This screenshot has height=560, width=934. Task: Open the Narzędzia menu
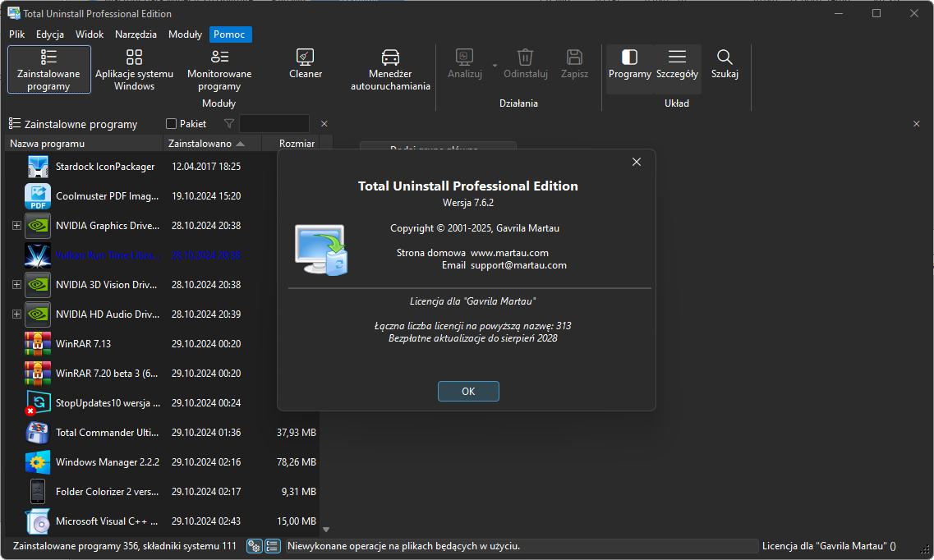click(136, 34)
